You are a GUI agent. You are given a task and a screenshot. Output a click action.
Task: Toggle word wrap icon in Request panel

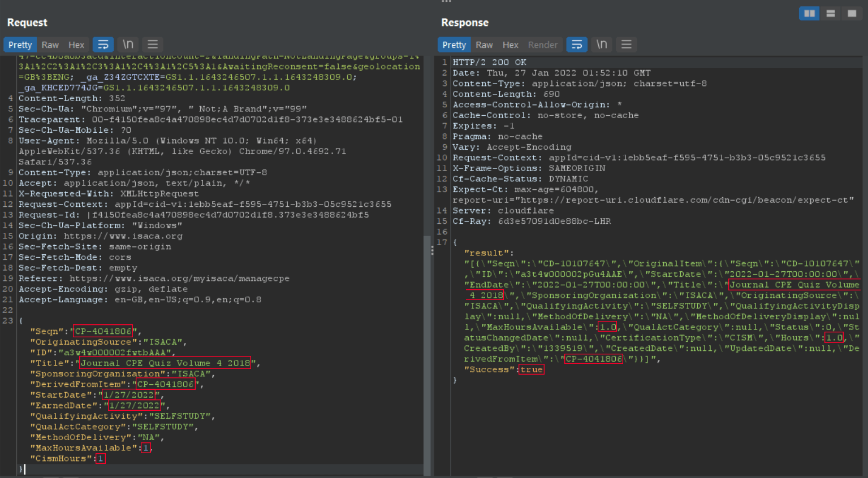point(103,45)
